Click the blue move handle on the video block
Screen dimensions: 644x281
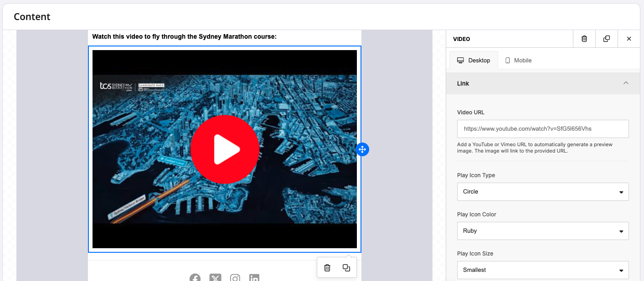pos(362,149)
